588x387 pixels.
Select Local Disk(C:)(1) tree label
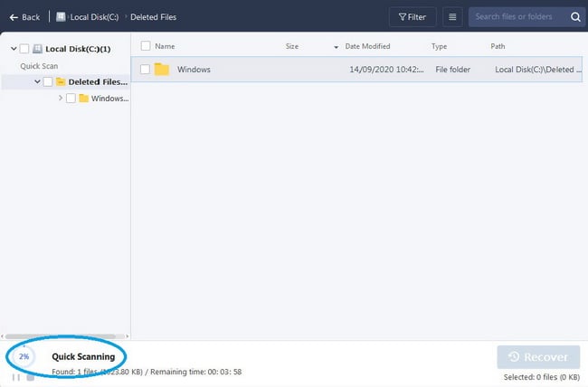click(78, 49)
